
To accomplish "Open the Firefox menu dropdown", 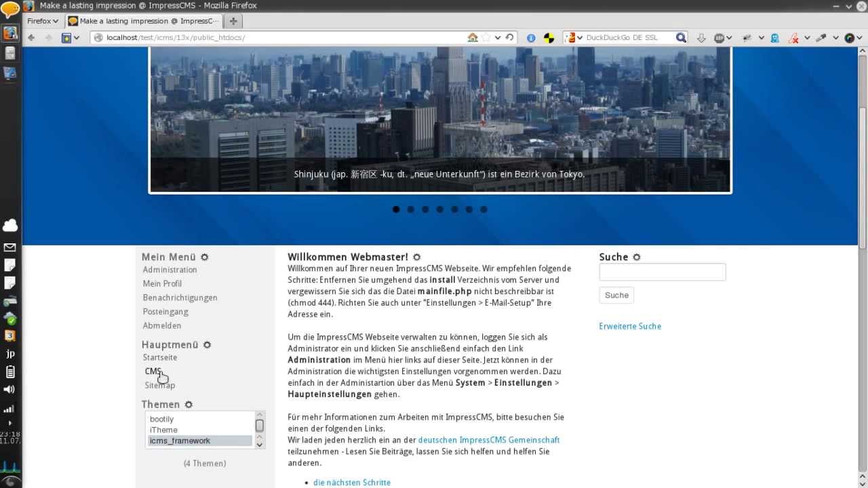I will 42,21.
